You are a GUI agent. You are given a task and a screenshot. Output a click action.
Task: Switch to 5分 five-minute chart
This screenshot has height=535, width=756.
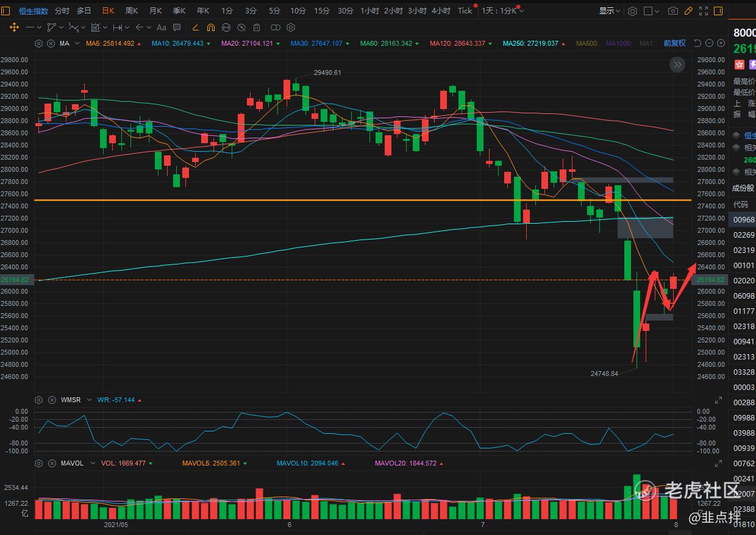(274, 11)
